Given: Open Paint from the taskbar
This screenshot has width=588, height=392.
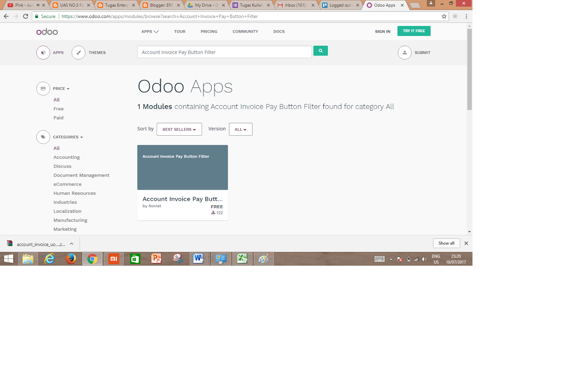Looking at the screenshot, I should [263, 259].
